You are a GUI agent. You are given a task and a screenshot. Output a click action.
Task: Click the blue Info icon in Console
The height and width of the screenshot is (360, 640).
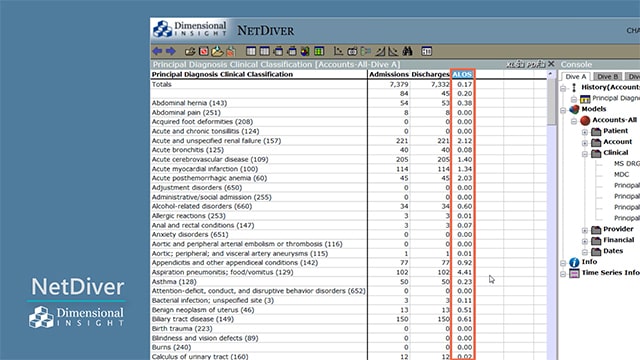574,262
